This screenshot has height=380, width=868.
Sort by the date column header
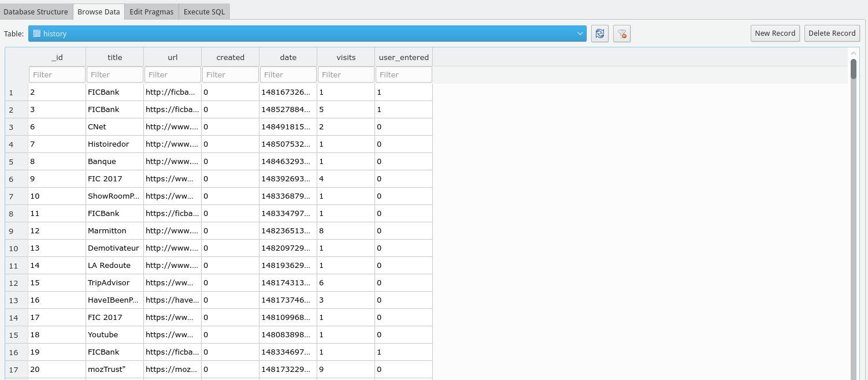(x=288, y=57)
